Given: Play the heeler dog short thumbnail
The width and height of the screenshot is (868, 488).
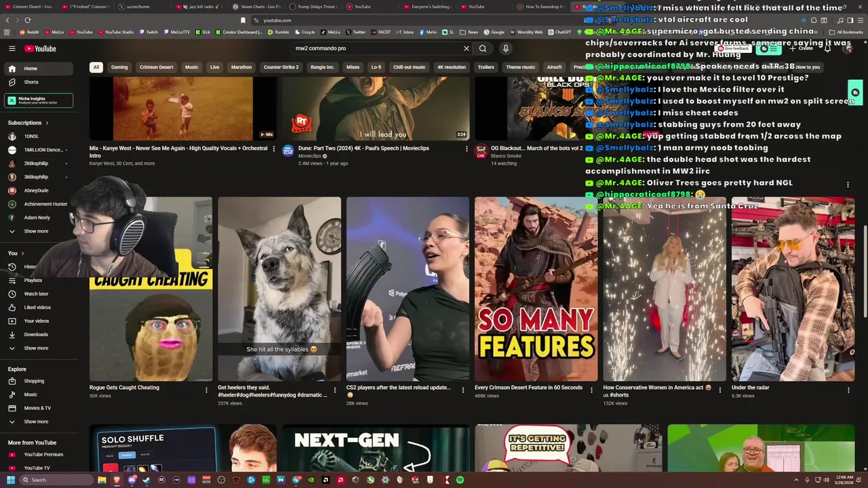Looking at the screenshot, I should pos(279,289).
